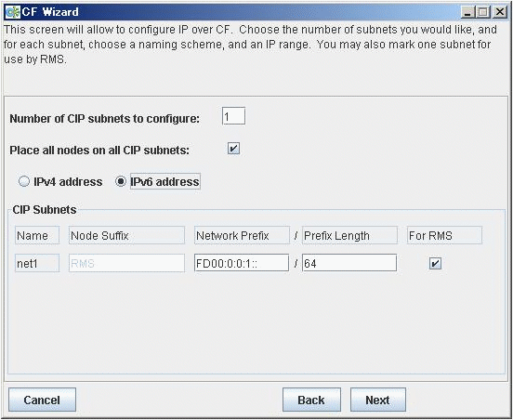Viewport: 513px width, 420px height.
Task: Click the Network Prefix field FD00:0:0:1::
Action: click(x=242, y=263)
